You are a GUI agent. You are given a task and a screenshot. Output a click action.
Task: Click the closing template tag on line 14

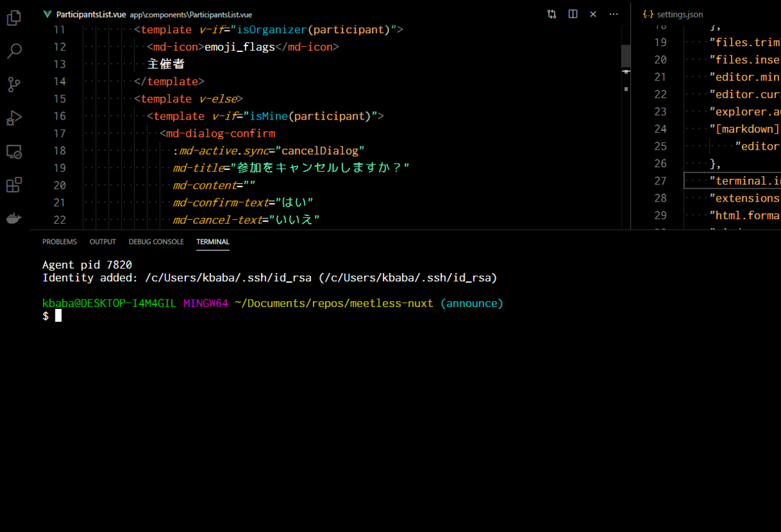coord(169,81)
